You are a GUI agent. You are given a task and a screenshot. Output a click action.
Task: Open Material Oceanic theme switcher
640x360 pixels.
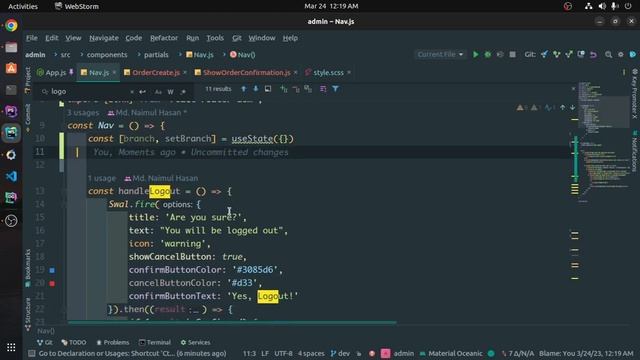451,353
